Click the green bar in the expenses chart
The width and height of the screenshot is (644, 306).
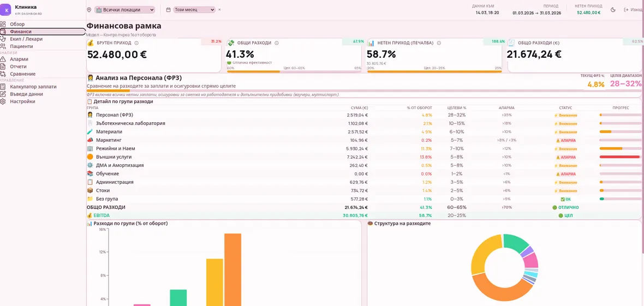[178, 298]
